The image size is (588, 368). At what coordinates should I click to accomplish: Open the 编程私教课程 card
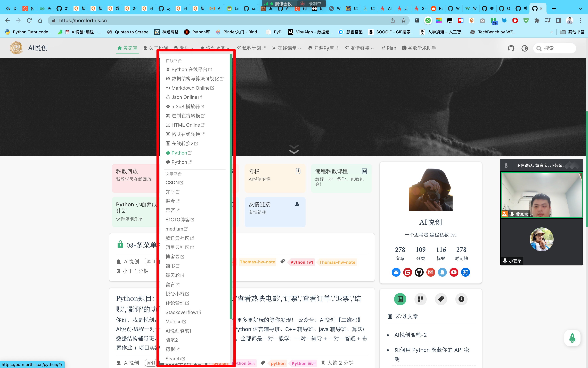[341, 178]
